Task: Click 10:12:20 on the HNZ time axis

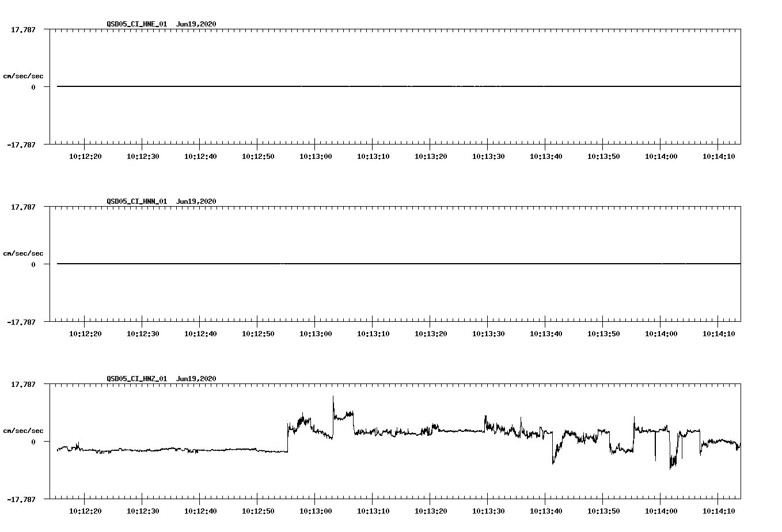Action: coord(85,511)
